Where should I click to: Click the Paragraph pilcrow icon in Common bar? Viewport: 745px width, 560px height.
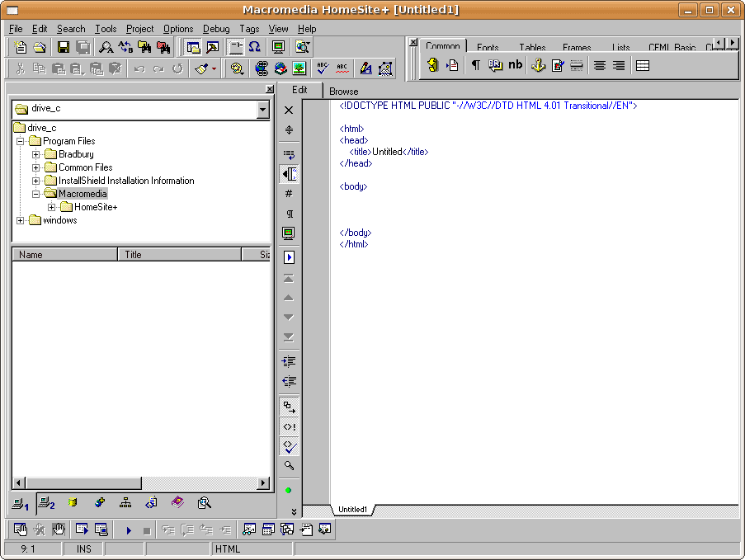(475, 65)
